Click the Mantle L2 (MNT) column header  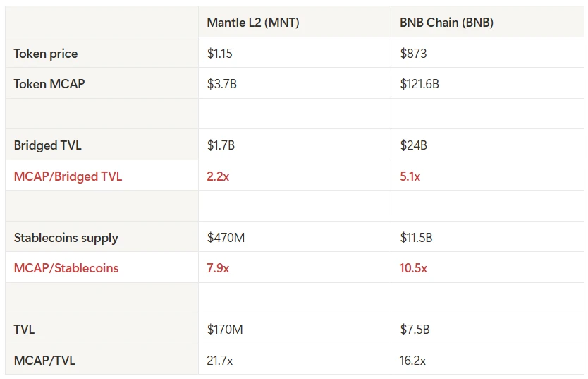pos(253,23)
